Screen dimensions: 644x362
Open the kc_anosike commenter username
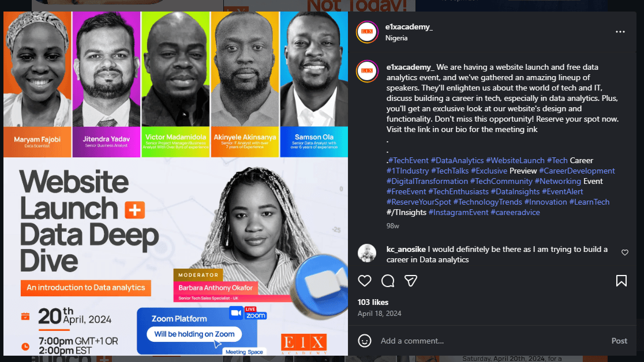[x=406, y=249]
